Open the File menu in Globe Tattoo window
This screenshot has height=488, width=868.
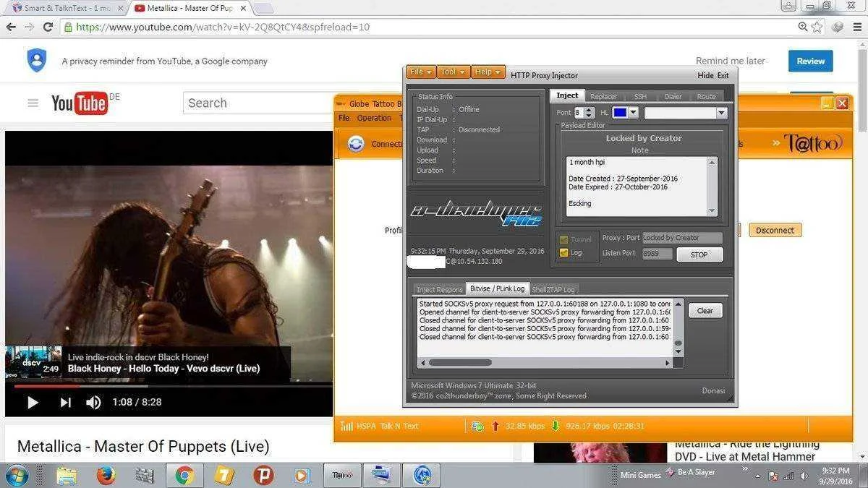point(344,118)
